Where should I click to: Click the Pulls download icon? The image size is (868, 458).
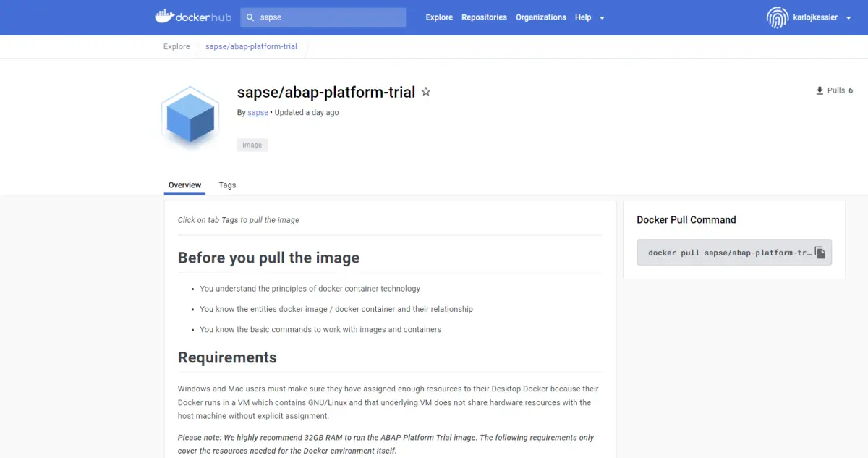point(820,90)
